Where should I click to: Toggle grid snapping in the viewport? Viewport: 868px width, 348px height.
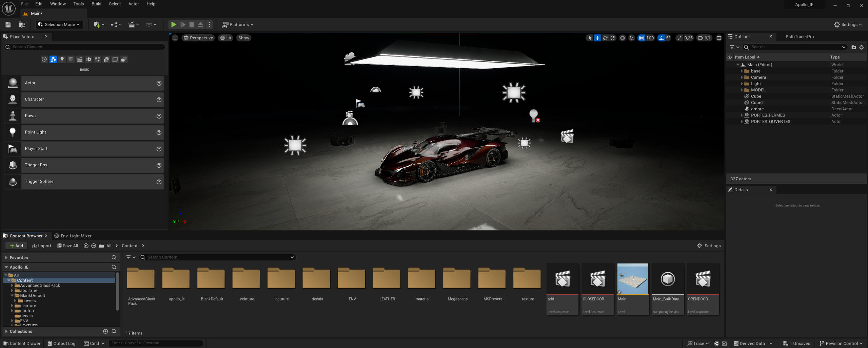pyautogui.click(x=641, y=38)
